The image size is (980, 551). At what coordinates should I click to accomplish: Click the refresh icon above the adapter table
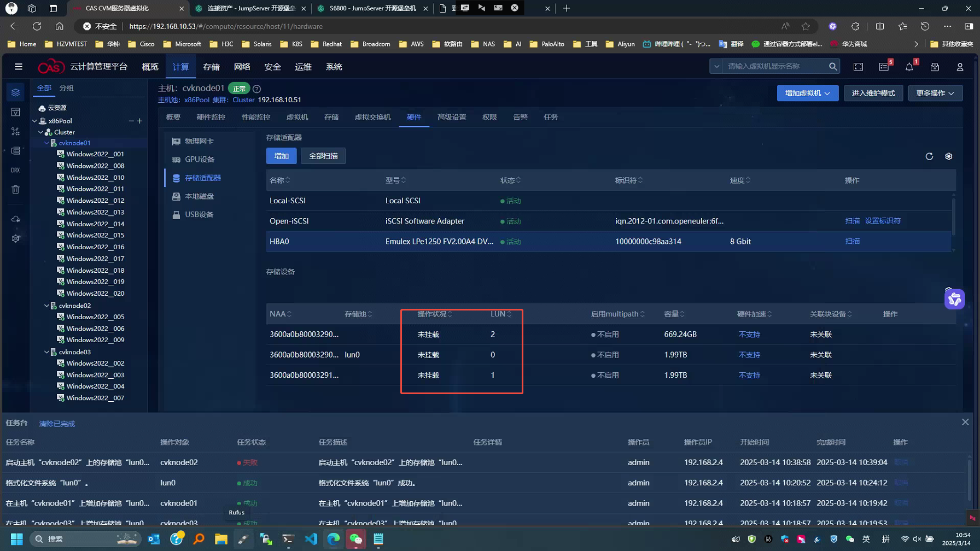point(929,156)
